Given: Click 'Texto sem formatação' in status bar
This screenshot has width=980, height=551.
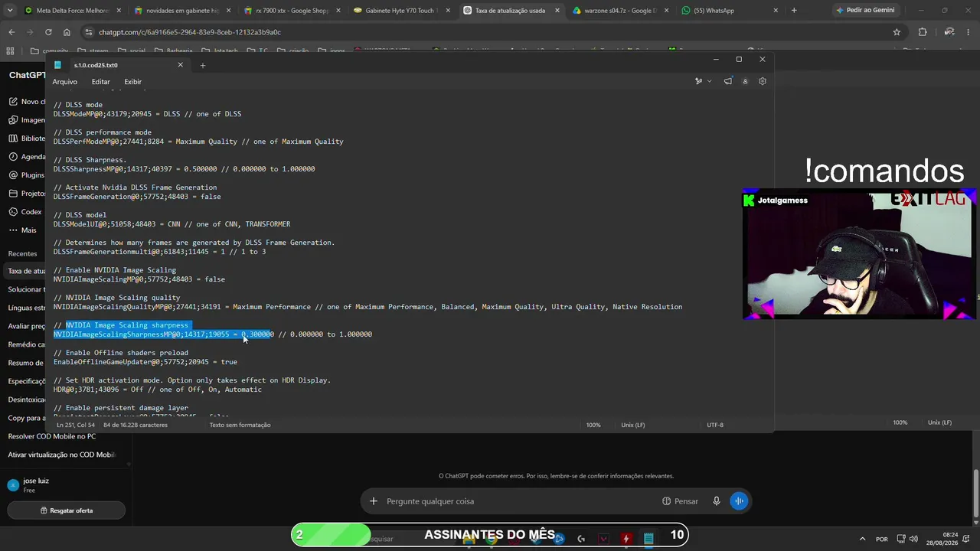Looking at the screenshot, I should [x=240, y=425].
